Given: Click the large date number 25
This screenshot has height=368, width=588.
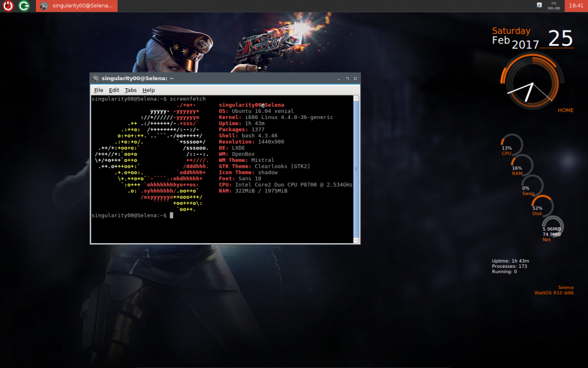Looking at the screenshot, I should (x=560, y=38).
